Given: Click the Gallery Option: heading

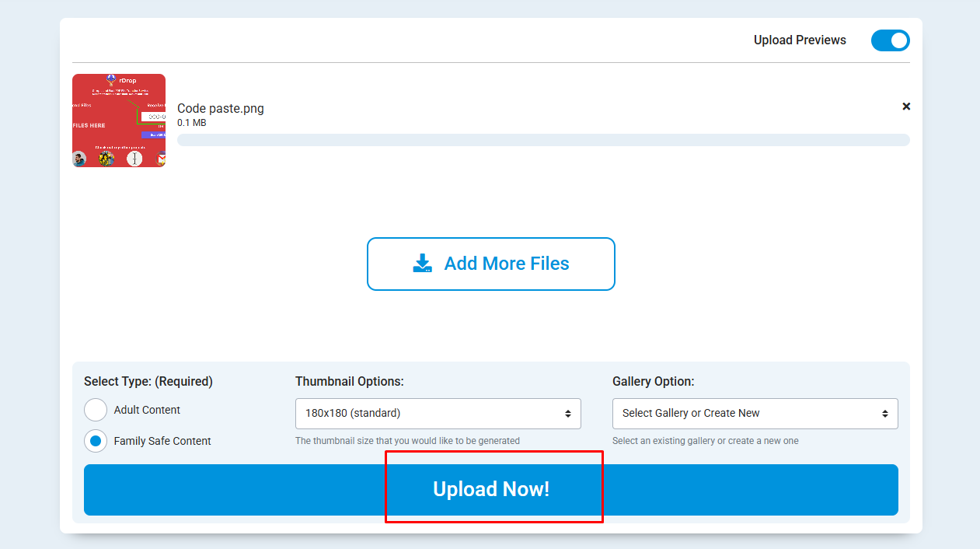Looking at the screenshot, I should [654, 382].
